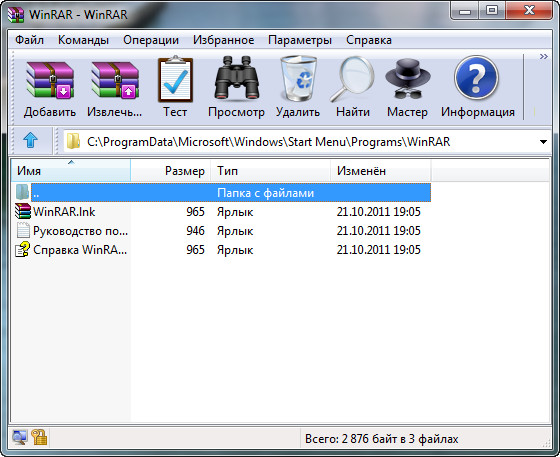560x457 pixels.
Task: Open the Файл menu
Action: (x=29, y=40)
